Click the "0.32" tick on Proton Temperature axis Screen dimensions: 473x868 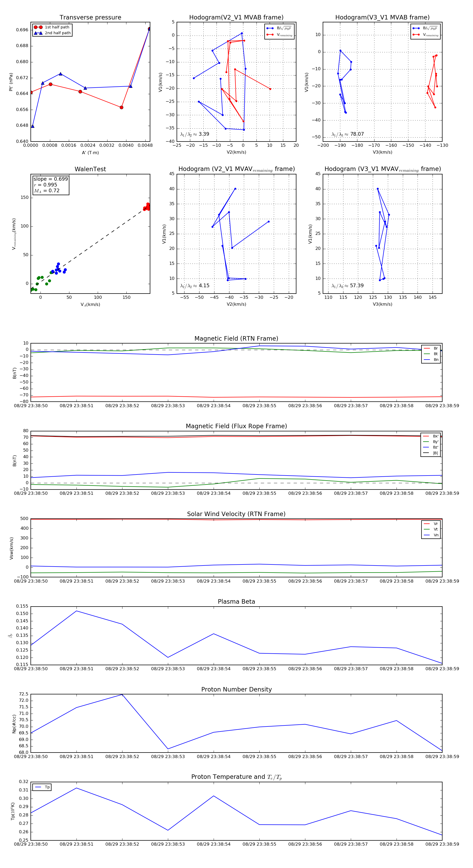24,782
